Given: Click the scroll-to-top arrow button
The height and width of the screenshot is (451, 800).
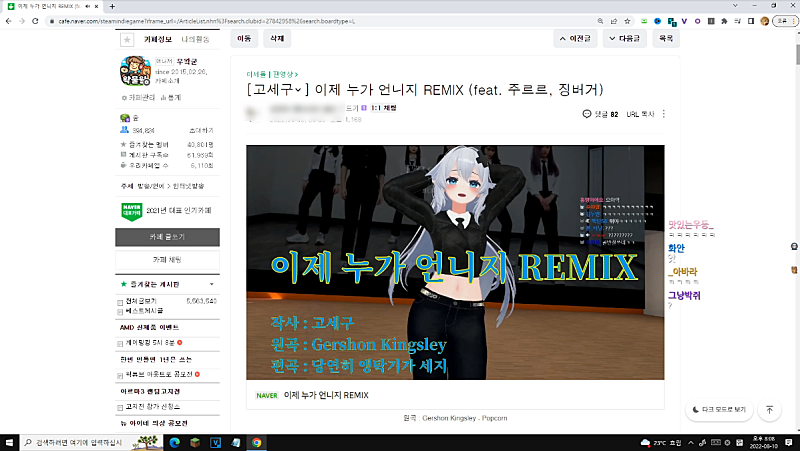Looking at the screenshot, I should [770, 410].
